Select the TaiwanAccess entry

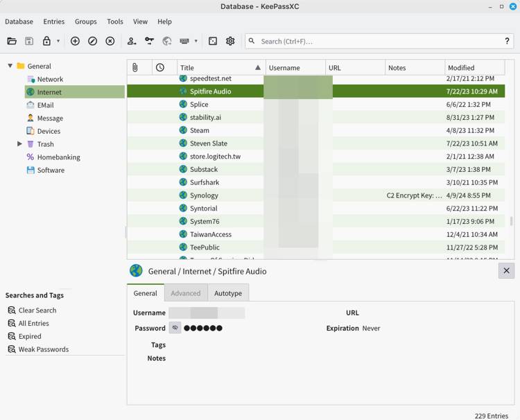315,234
